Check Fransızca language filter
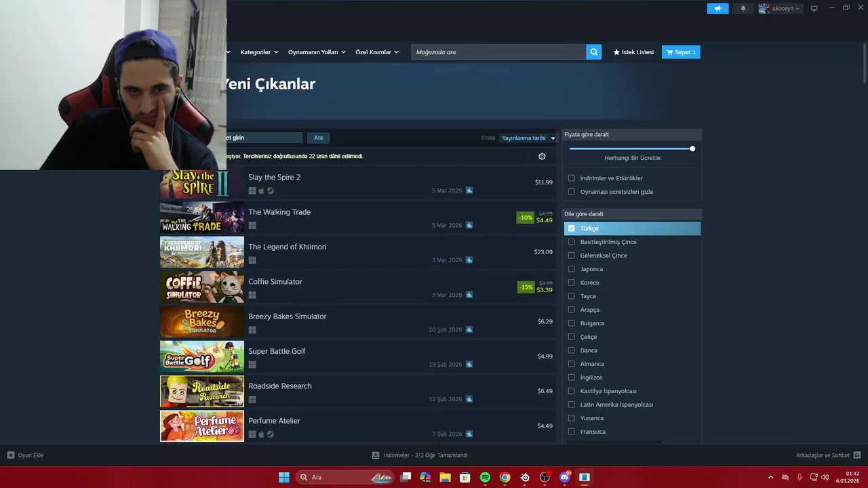The width and height of the screenshot is (868, 488). pyautogui.click(x=571, y=432)
